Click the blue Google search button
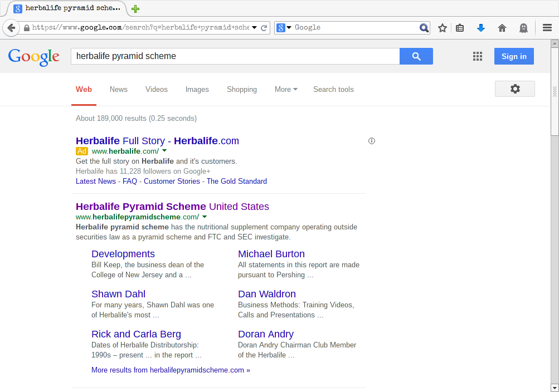Screen dimensions: 559x392 coord(416,56)
